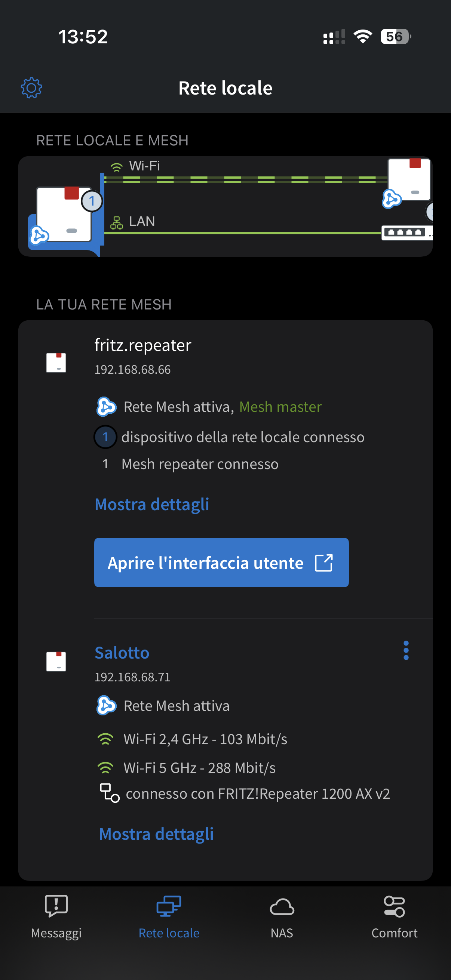
Task: Tap the connected-with FRITZ!Repeater link icon
Action: [109, 793]
